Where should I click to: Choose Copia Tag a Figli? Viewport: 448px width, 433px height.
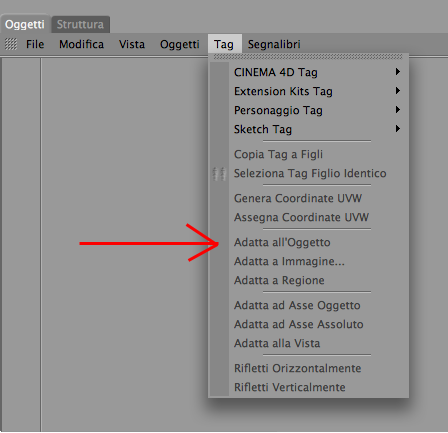pos(278,154)
